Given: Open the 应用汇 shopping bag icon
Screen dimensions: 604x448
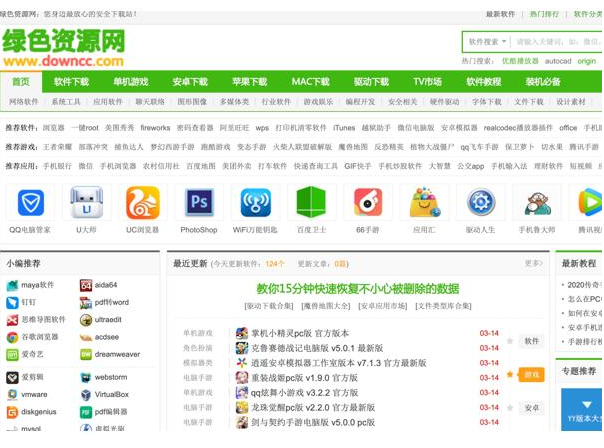Looking at the screenshot, I should point(424,203).
